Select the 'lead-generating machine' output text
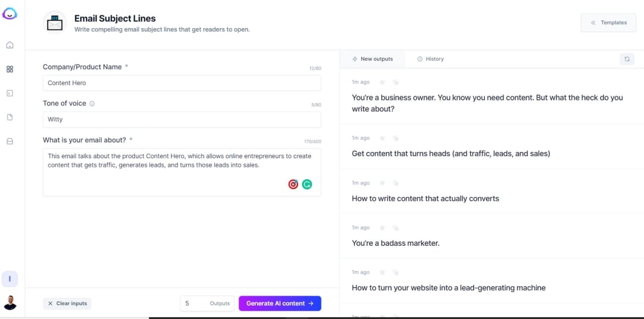 point(448,288)
